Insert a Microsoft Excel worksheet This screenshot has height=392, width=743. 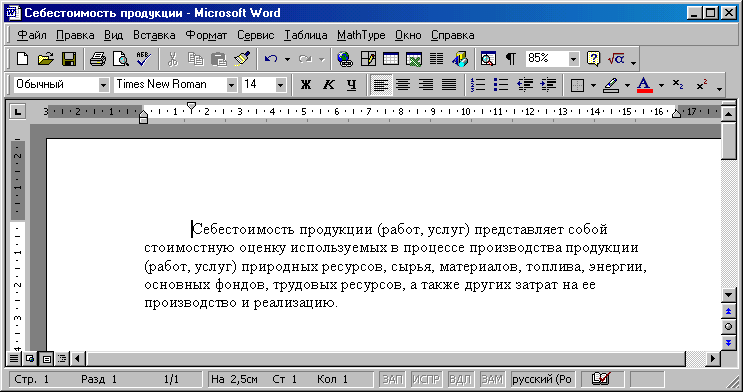pos(414,59)
